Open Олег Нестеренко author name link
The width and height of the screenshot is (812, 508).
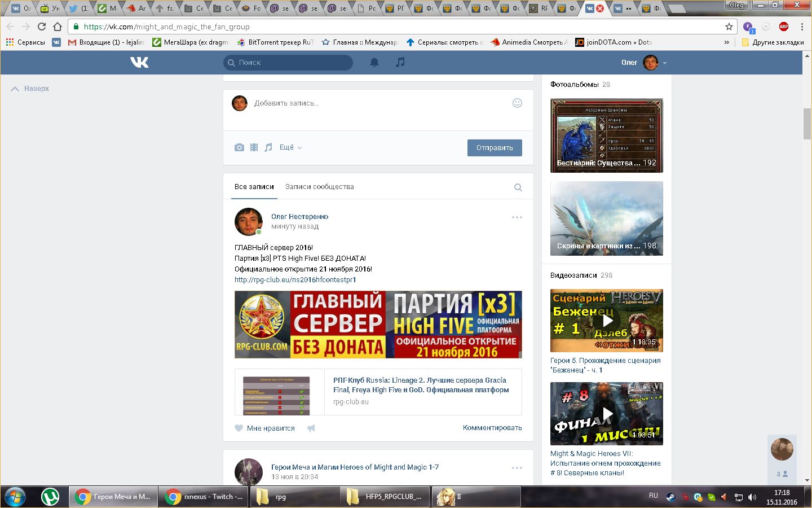pos(299,217)
